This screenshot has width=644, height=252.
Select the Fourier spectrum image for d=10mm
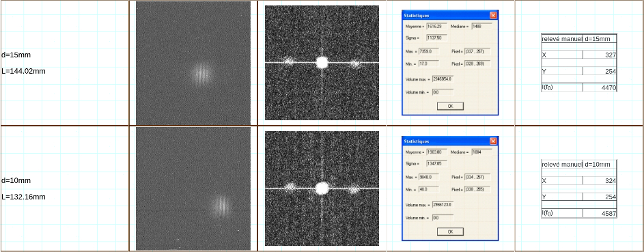pos(322,188)
